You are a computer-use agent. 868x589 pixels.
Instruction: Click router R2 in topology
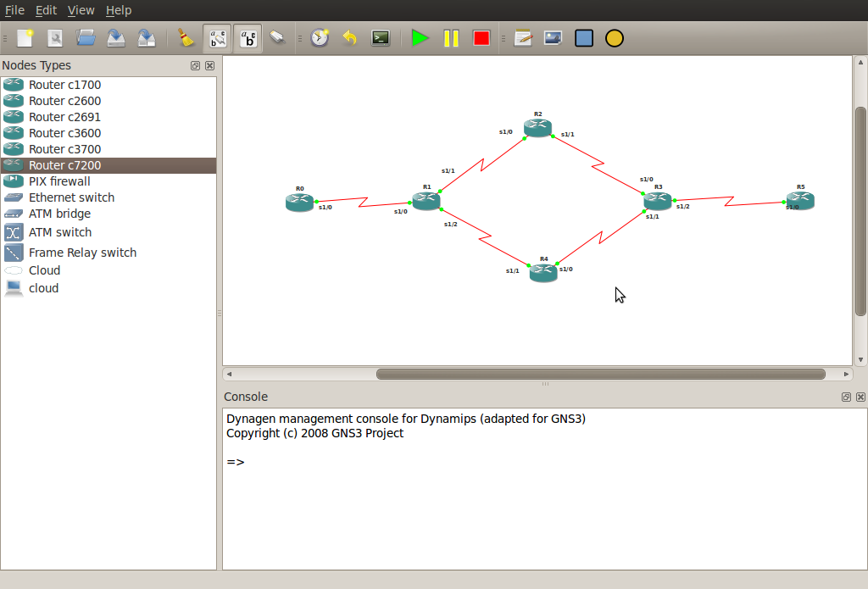pyautogui.click(x=537, y=127)
